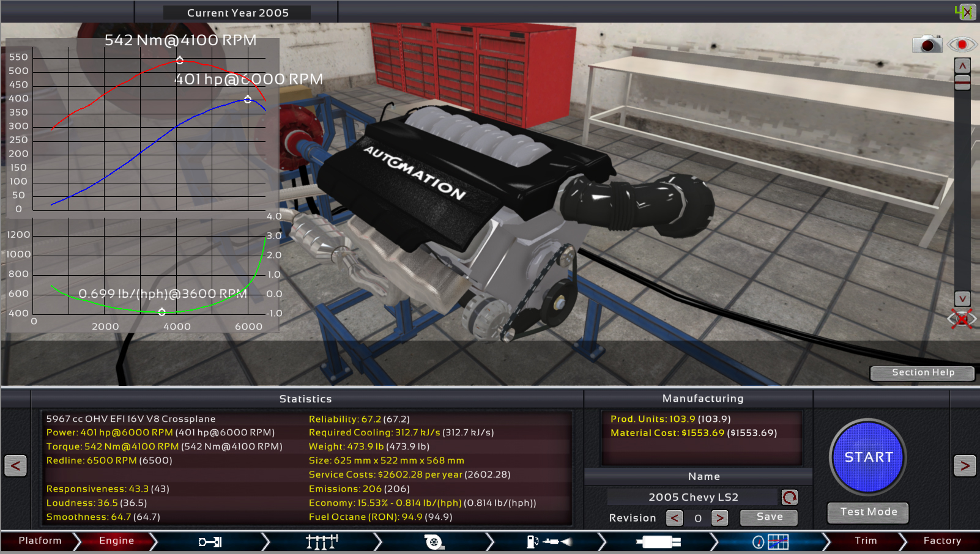Start the engine test with the blue START button
This screenshot has width=980, height=554.
[x=868, y=457]
